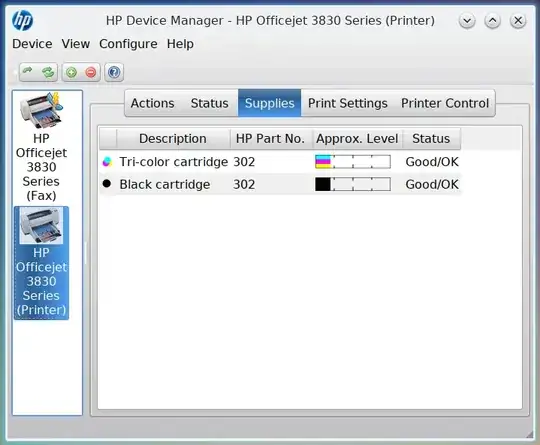Image resolution: width=540 pixels, height=445 pixels.
Task: Click the tri-color cartridge level bar
Action: [353, 162]
